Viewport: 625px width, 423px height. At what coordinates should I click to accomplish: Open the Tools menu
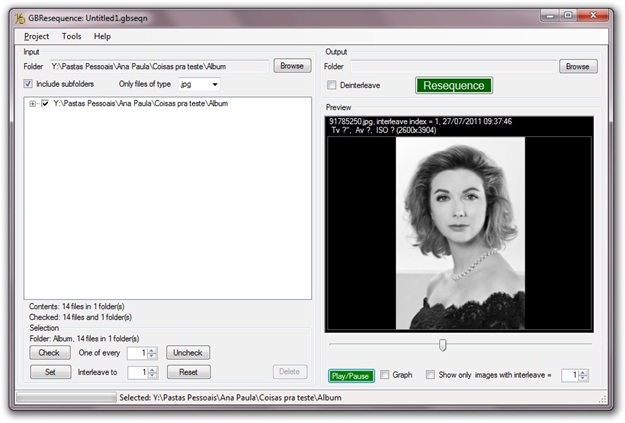[71, 36]
